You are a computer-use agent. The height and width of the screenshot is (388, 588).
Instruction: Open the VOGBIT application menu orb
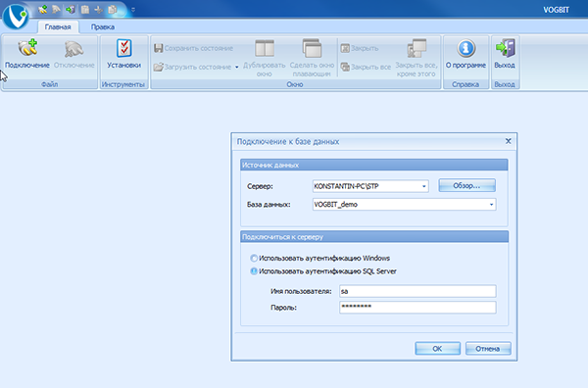15,16
